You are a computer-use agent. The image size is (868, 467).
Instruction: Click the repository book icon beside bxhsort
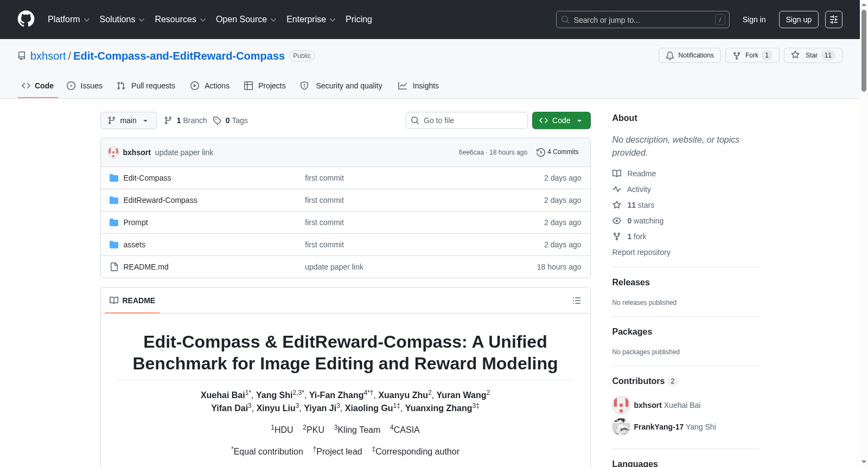(22, 56)
